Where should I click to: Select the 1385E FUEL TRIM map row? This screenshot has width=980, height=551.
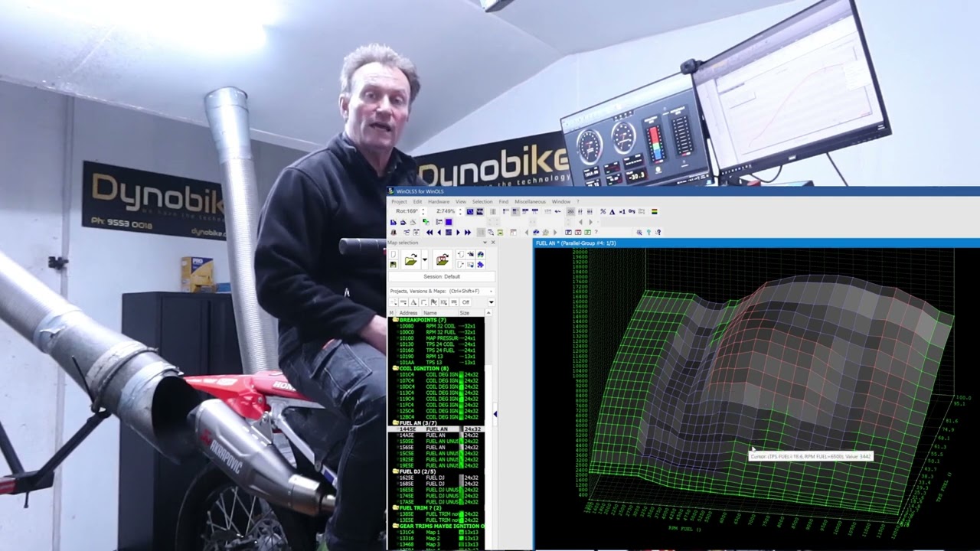[x=436, y=514]
